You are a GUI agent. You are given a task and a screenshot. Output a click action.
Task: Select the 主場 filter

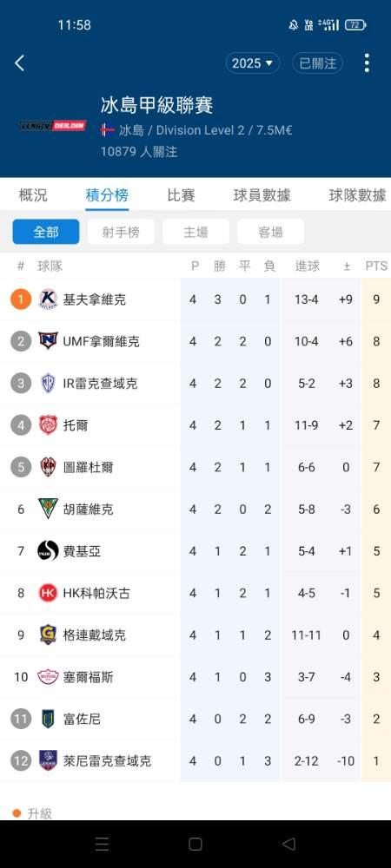coord(195,232)
